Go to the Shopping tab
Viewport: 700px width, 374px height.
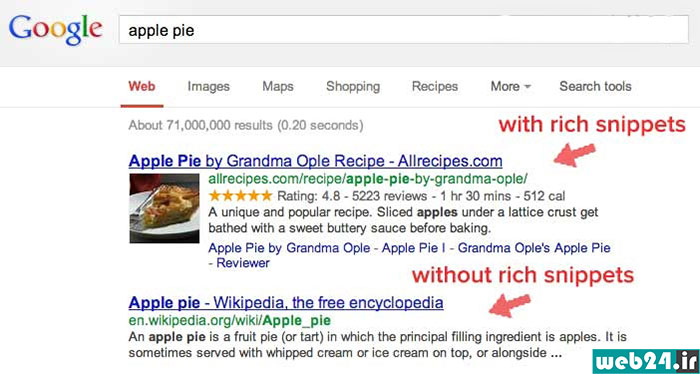tap(353, 86)
